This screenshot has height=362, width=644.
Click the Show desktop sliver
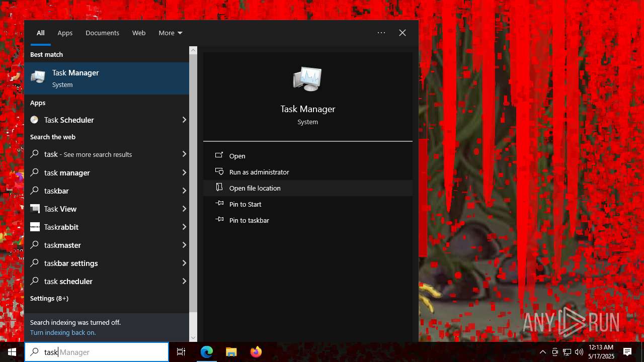click(642, 352)
